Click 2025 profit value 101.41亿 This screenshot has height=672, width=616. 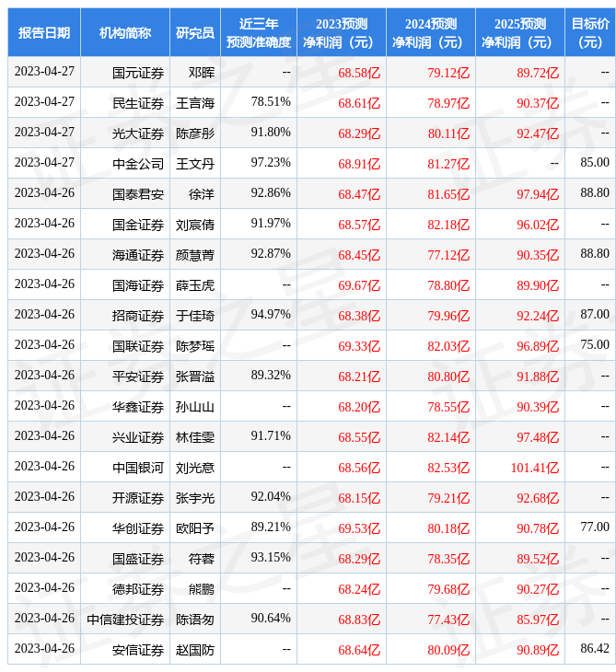(535, 468)
